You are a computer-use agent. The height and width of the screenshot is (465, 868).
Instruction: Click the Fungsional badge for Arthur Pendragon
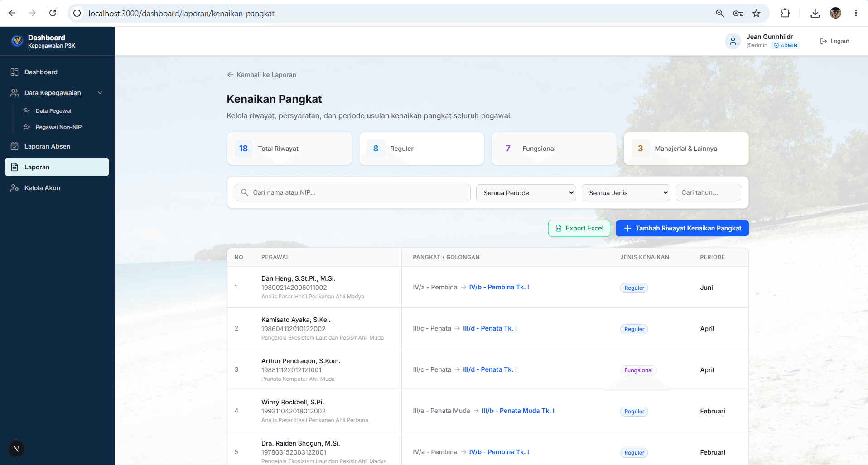[x=638, y=370]
